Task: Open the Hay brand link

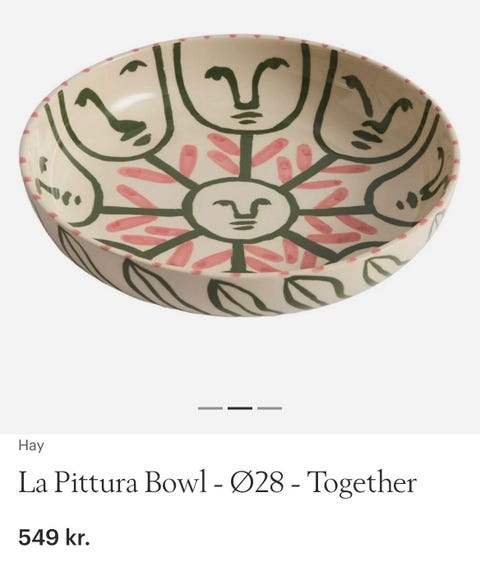Action: pyautogui.click(x=31, y=446)
